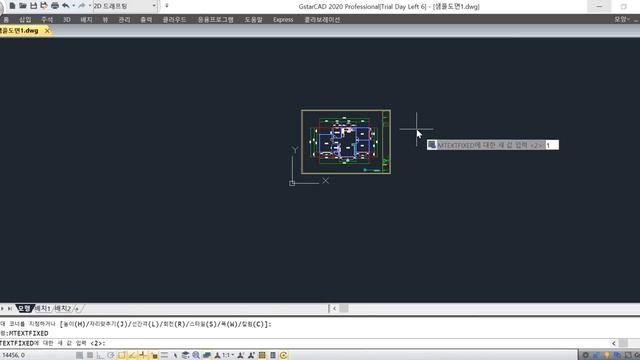Click the drawing area horizontal scrollbar thumb

[x=344, y=309]
